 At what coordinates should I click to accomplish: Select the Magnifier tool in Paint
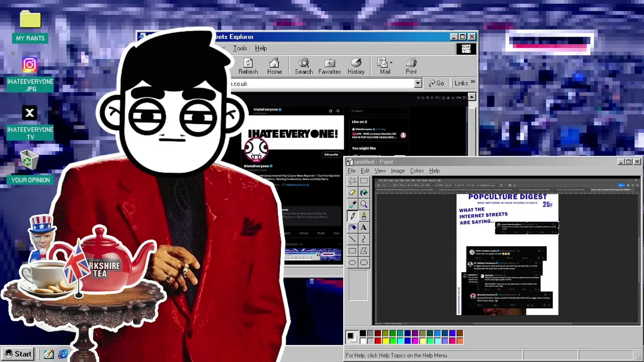364,204
